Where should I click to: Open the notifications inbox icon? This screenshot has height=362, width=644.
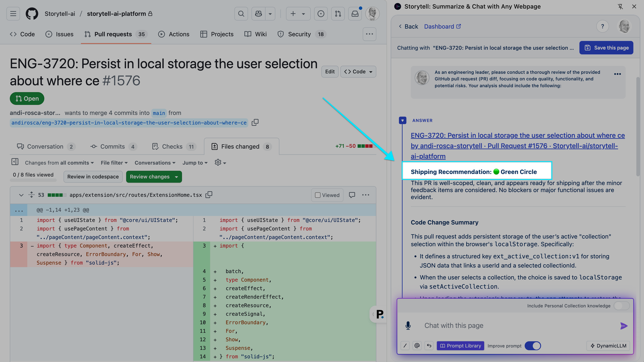click(355, 14)
